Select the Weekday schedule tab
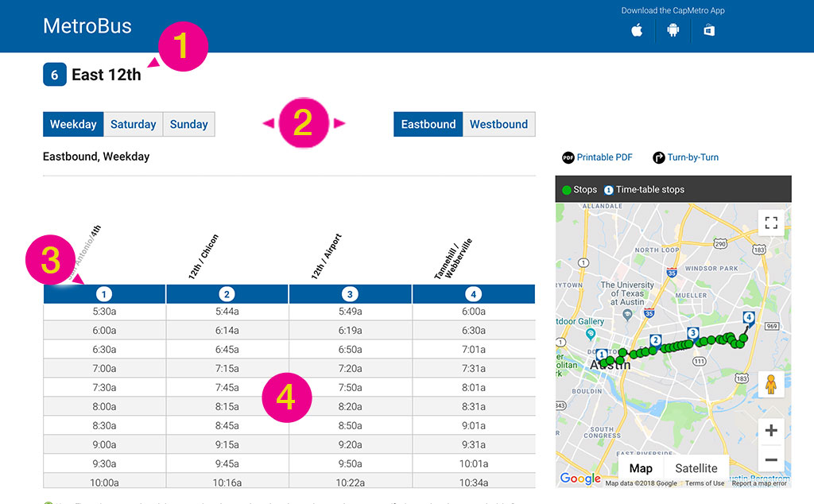Screen dimensions: 814x504 click(73, 124)
